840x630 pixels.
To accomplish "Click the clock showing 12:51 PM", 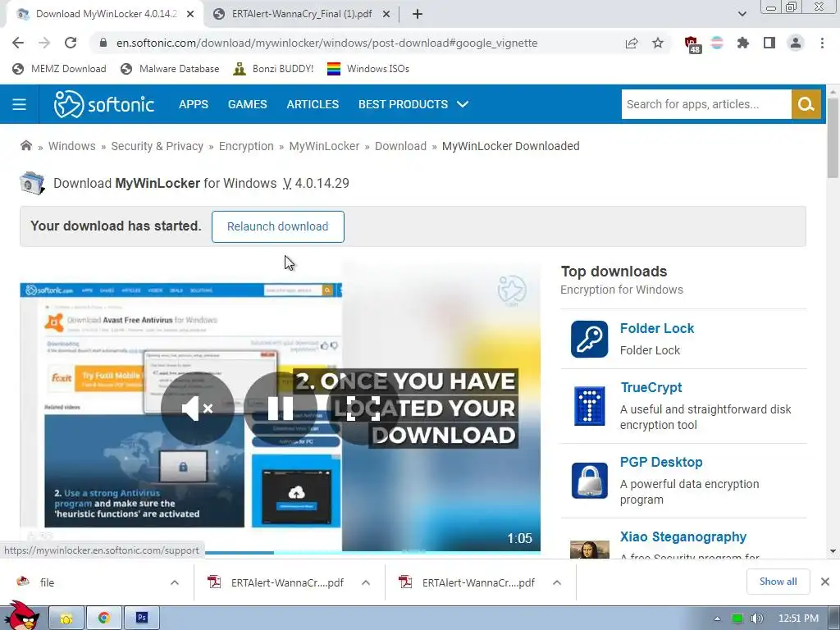I will [x=798, y=619].
